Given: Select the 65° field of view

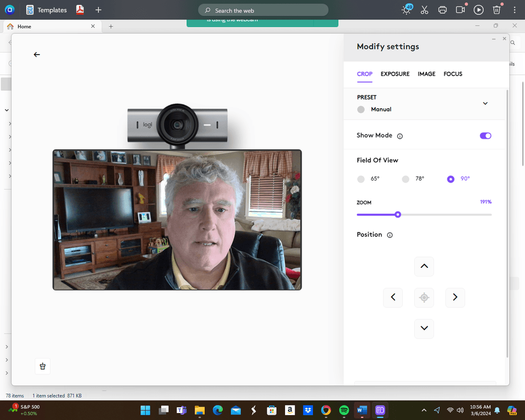Looking at the screenshot, I should coord(361,179).
